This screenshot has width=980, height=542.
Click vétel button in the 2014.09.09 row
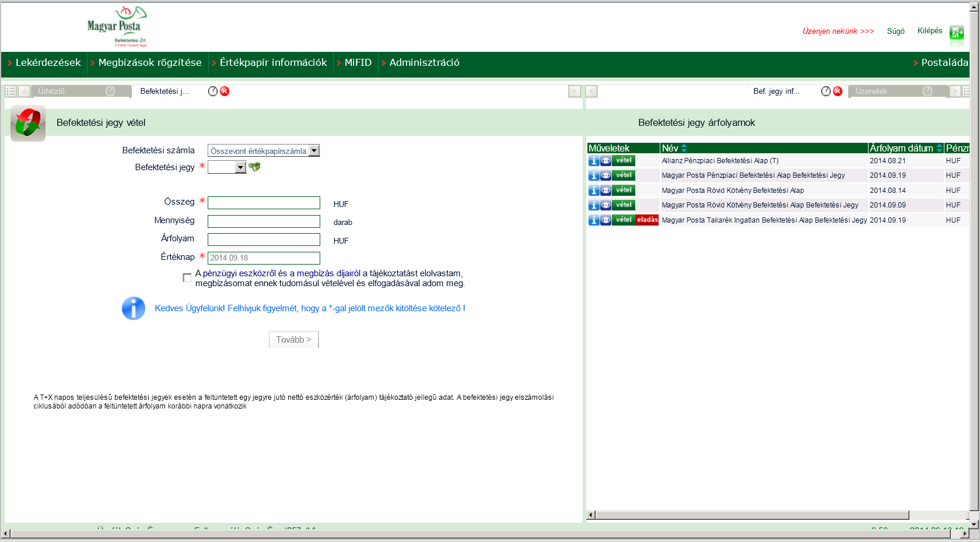click(x=624, y=205)
